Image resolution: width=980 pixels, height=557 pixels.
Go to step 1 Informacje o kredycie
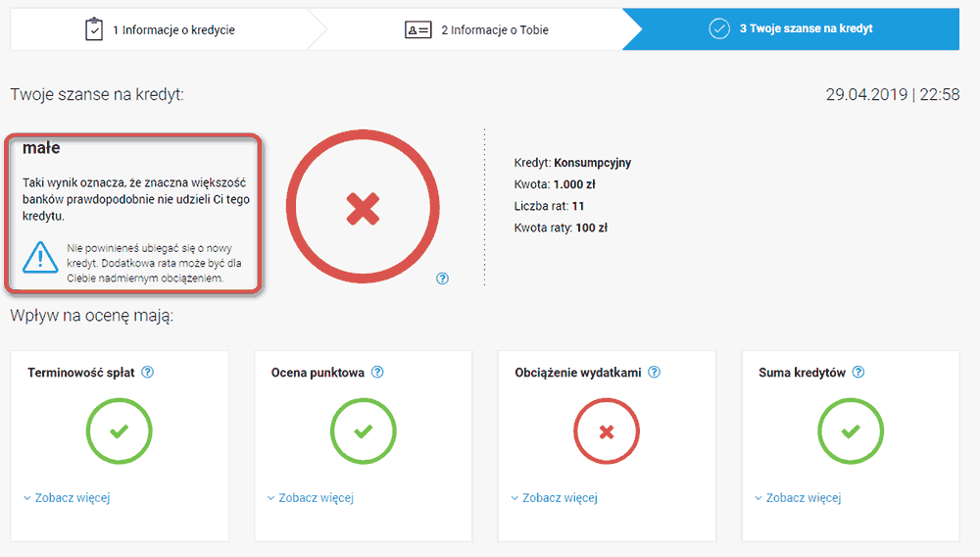(161, 29)
